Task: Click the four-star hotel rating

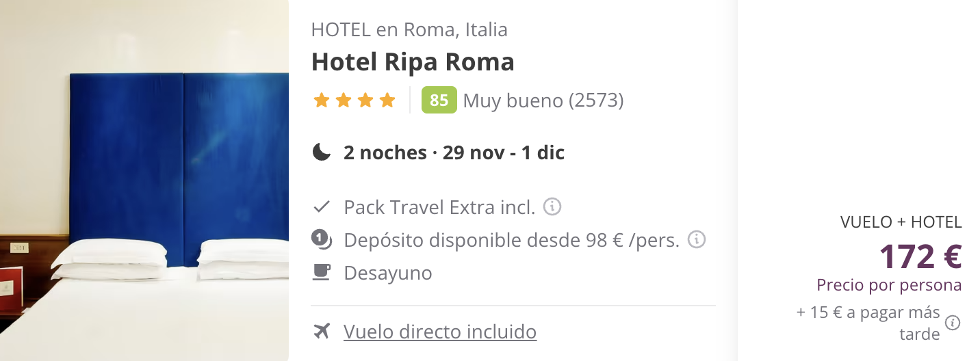Action: click(x=354, y=101)
